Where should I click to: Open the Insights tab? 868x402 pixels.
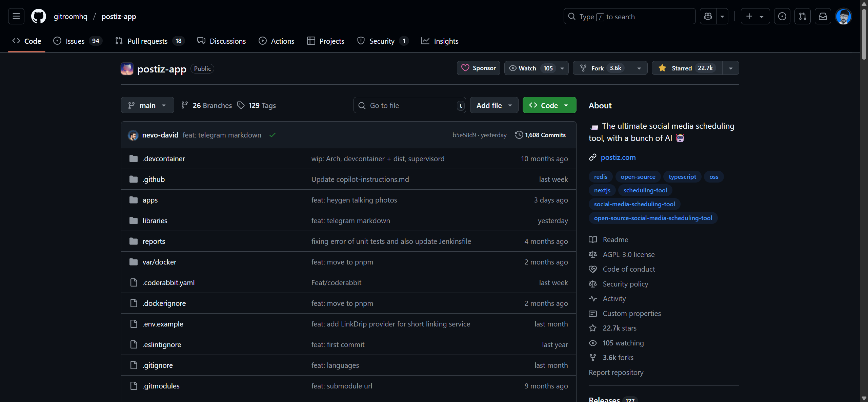(440, 41)
